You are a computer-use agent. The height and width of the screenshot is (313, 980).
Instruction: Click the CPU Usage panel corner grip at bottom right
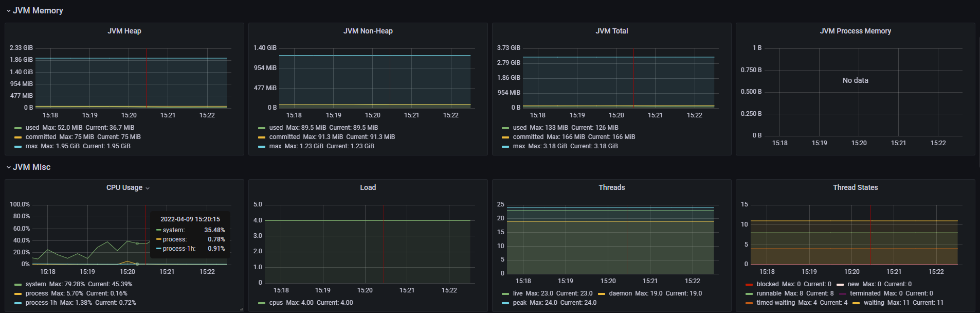[x=241, y=309]
